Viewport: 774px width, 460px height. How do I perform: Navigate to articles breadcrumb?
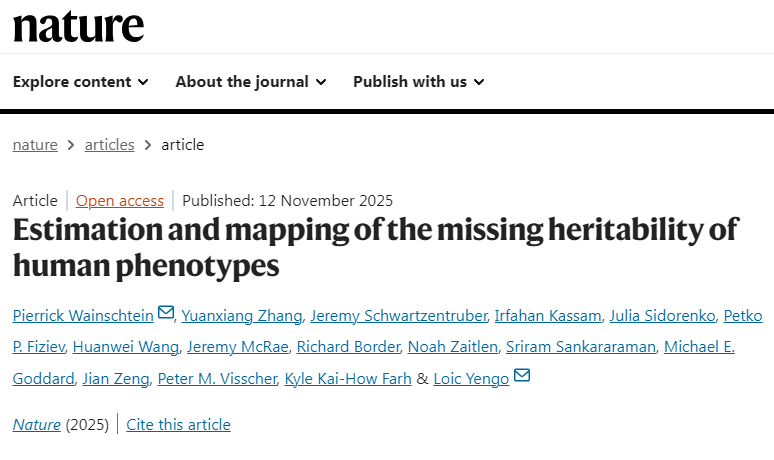(x=109, y=145)
